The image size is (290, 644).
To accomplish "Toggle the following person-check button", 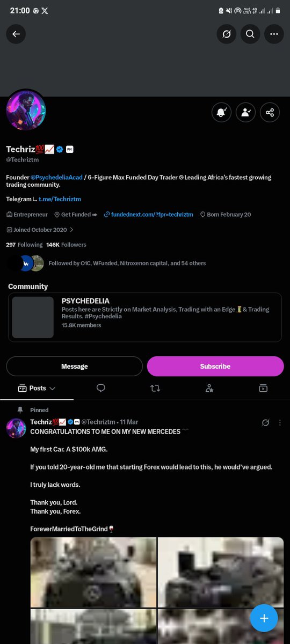I will (x=245, y=112).
